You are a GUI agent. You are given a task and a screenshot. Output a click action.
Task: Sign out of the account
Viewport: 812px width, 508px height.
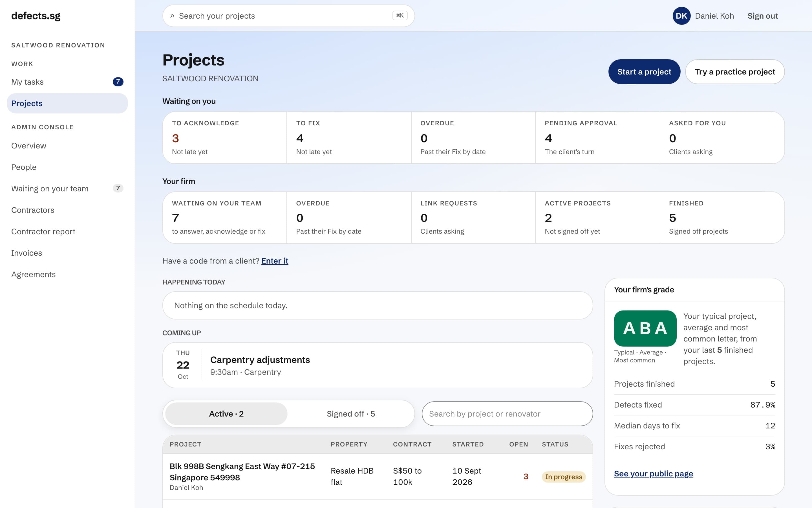point(762,16)
